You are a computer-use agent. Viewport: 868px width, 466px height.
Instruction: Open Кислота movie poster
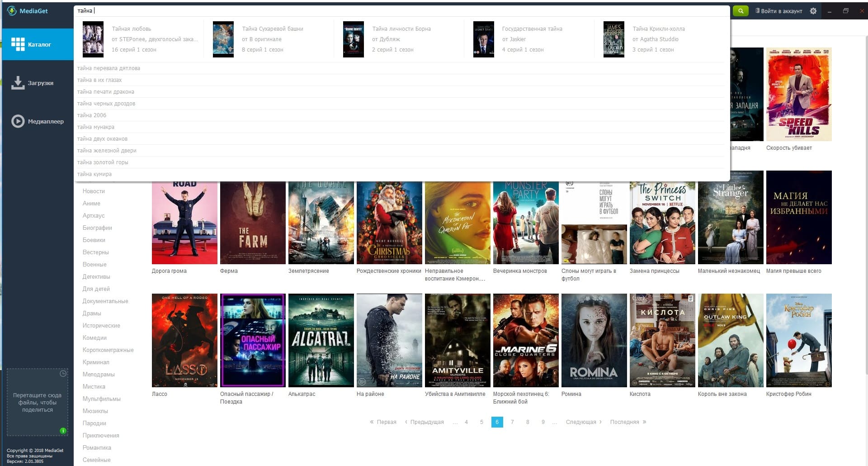tap(662, 340)
